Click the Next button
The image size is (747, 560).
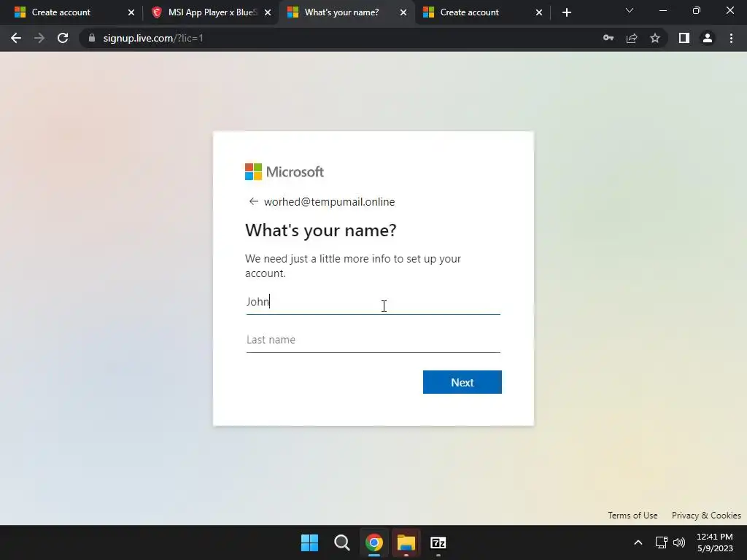point(462,382)
